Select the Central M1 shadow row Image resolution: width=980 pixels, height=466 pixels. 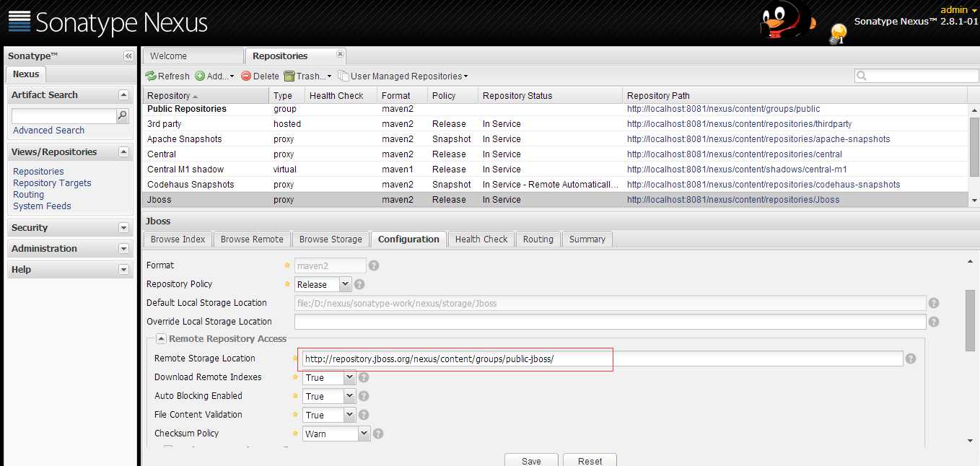[556, 170]
